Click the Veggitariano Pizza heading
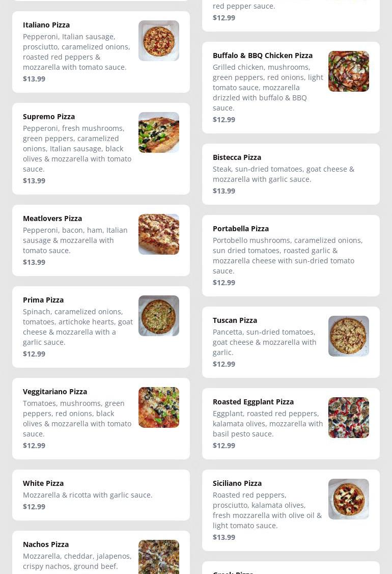 pyautogui.click(x=55, y=392)
